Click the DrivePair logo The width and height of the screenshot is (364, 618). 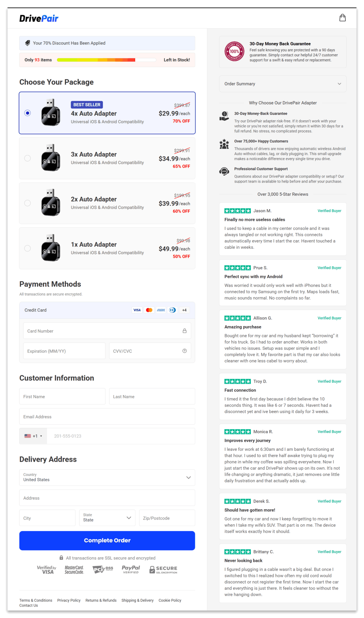click(39, 18)
